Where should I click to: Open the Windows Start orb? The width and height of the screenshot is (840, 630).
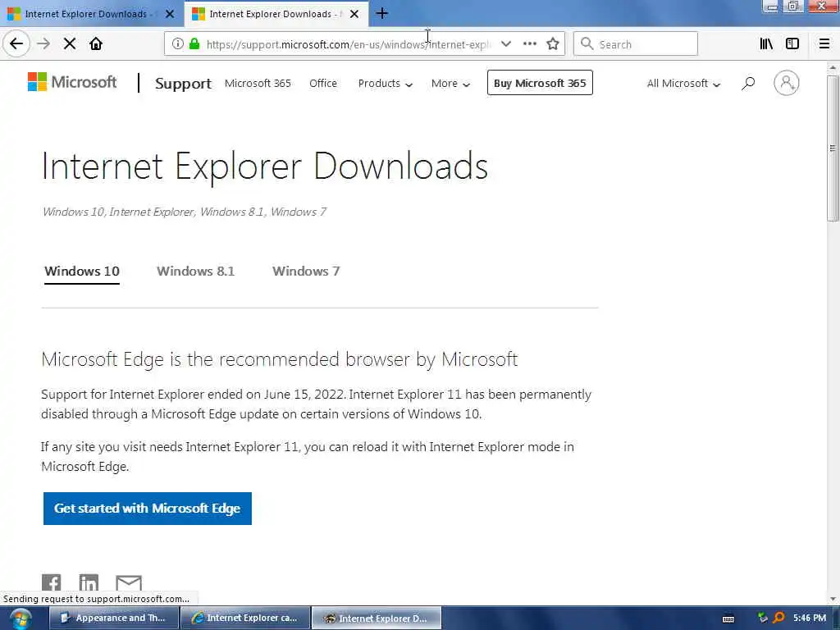pyautogui.click(x=21, y=619)
